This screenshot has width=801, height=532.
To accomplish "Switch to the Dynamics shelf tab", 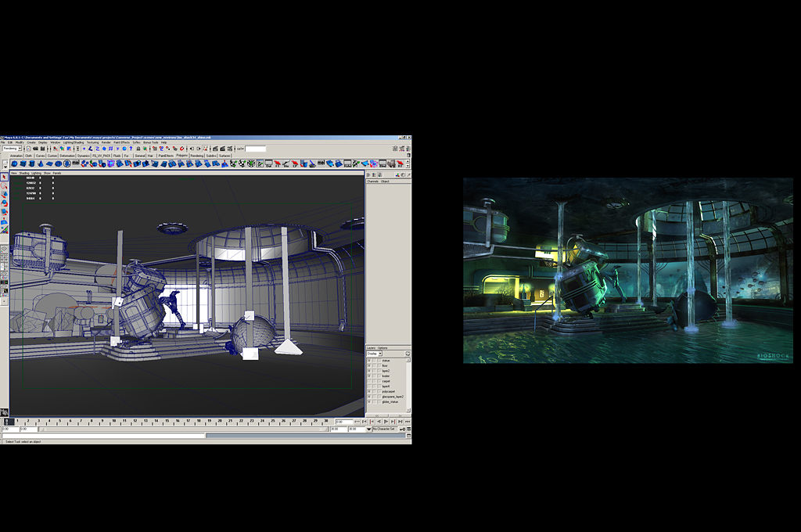I will (x=84, y=156).
